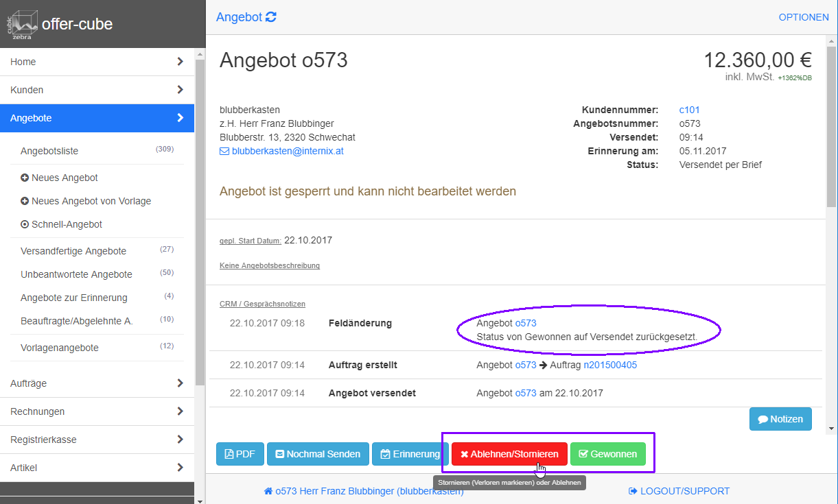Image resolution: width=838 pixels, height=504 pixels.
Task: Click Erinnerung date 05.11.2017
Action: click(x=703, y=151)
